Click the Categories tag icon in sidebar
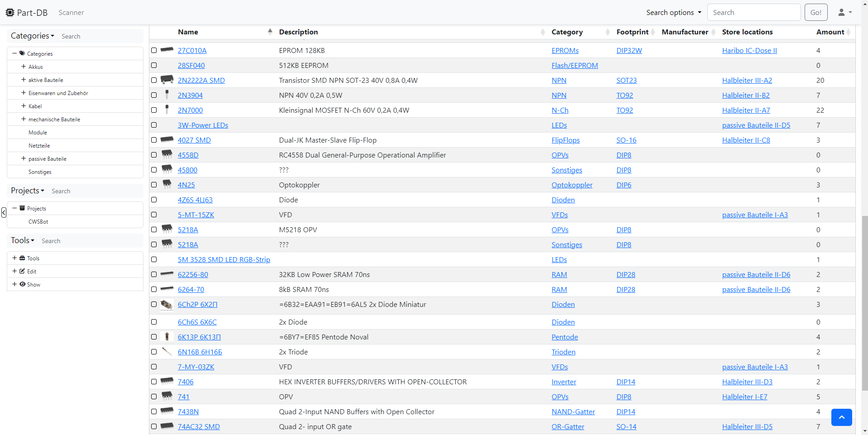The image size is (868, 435). [x=22, y=53]
